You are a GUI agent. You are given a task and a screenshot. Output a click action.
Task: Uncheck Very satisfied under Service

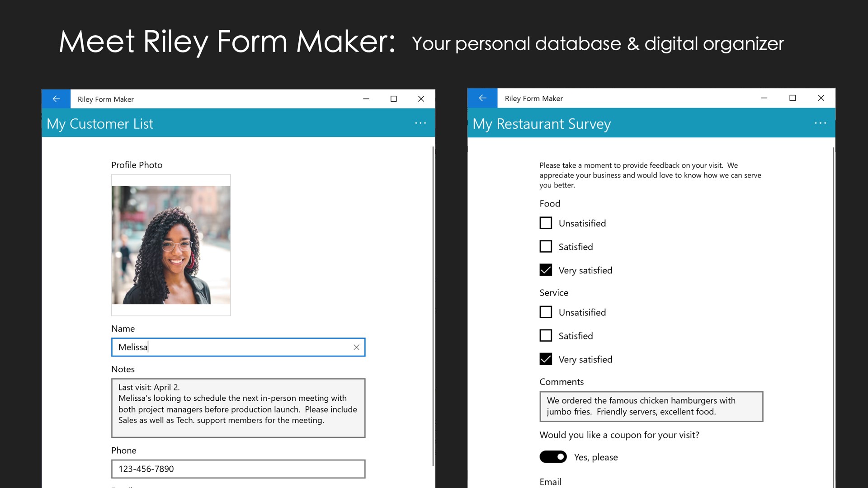coord(546,359)
